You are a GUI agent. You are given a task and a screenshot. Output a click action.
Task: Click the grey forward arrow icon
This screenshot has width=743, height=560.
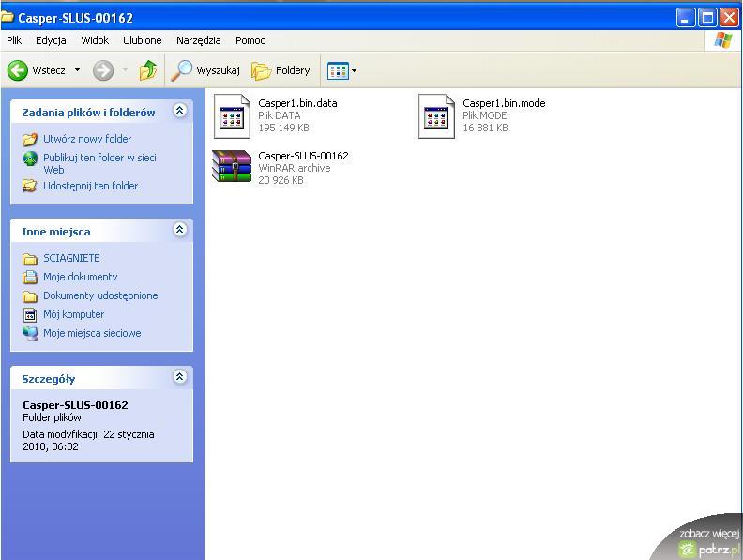103,70
